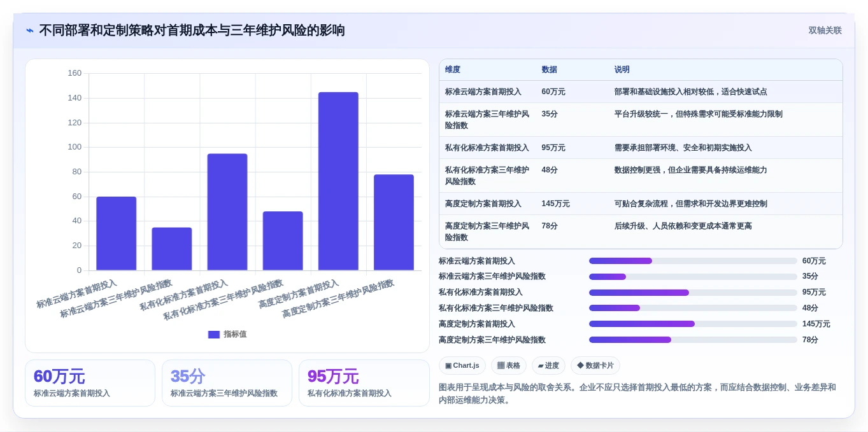Click the 高度定制方案三年维护风险指数 bar in chart
The image size is (868, 432).
pos(394,222)
